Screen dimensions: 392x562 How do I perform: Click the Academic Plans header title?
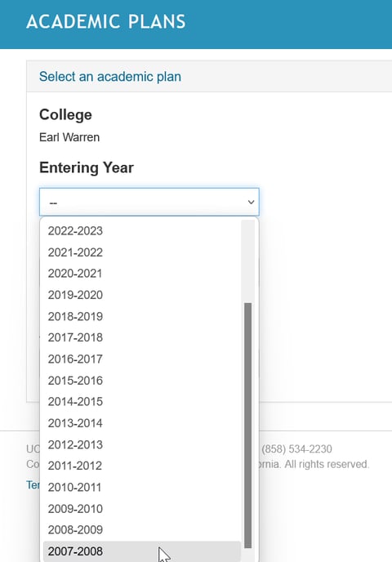(x=106, y=21)
